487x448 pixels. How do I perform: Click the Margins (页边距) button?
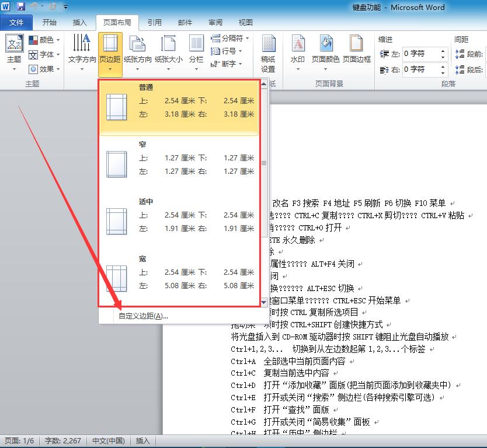tap(110, 54)
